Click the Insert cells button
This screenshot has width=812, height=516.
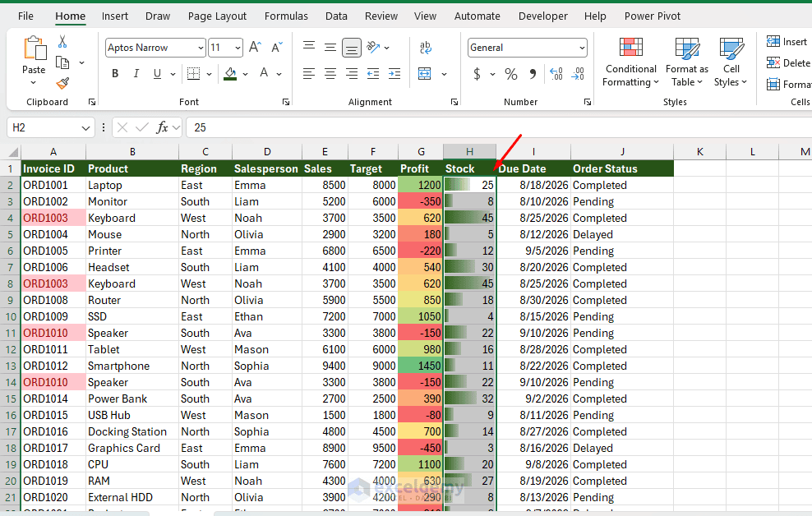click(x=787, y=41)
